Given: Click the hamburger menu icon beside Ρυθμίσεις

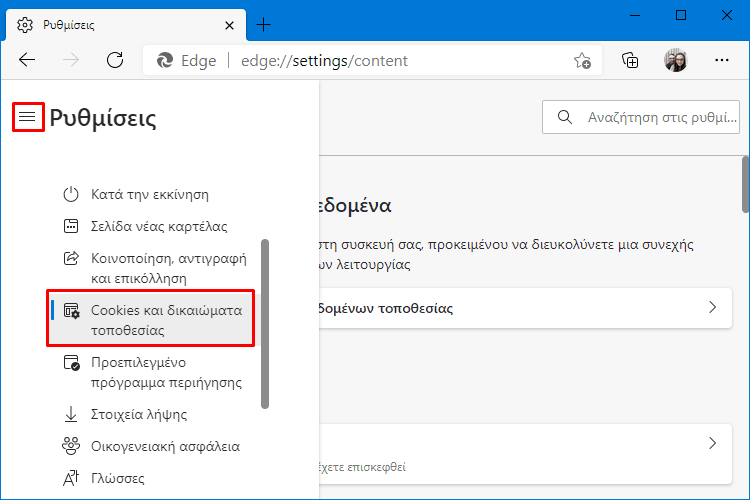Looking at the screenshot, I should [27, 116].
